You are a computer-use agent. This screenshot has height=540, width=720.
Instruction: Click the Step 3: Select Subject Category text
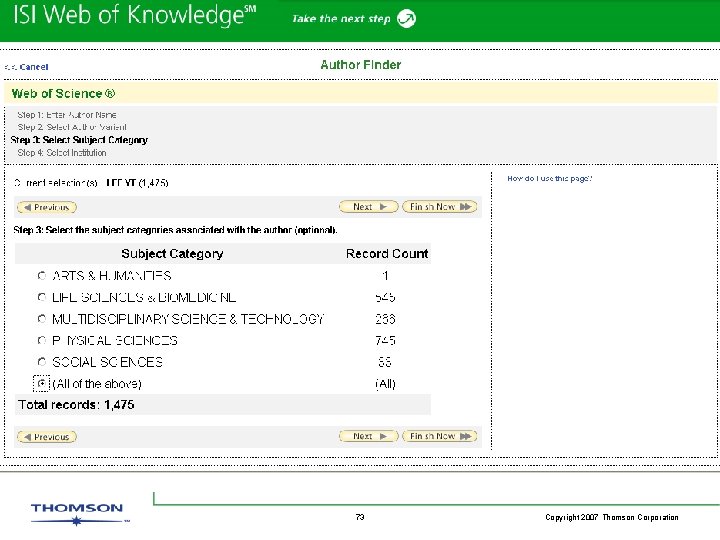tap(79, 140)
